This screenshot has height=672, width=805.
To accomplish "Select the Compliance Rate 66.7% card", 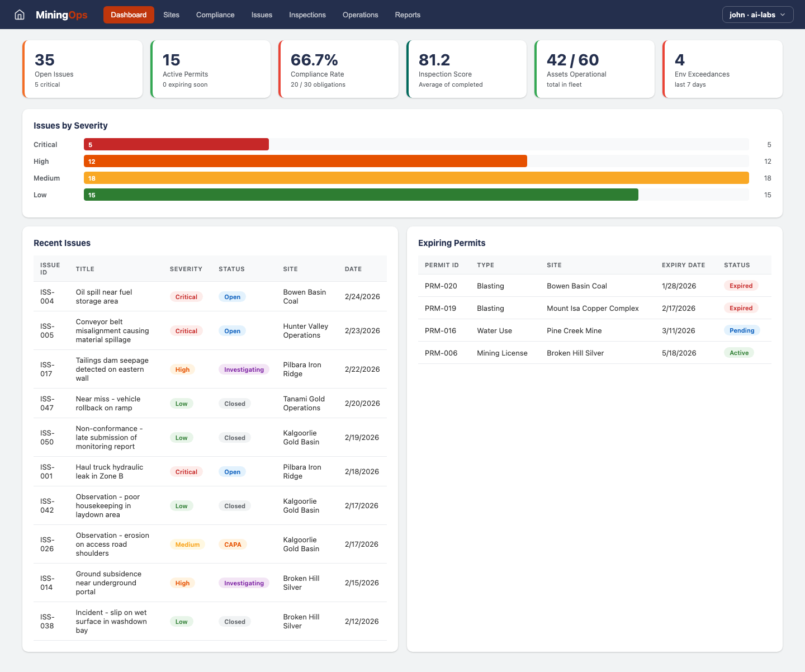I will [339, 69].
